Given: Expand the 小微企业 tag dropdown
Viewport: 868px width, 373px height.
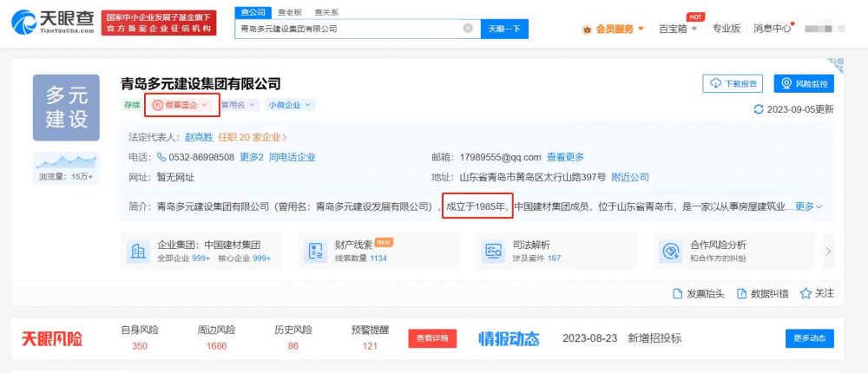Looking at the screenshot, I should (290, 105).
